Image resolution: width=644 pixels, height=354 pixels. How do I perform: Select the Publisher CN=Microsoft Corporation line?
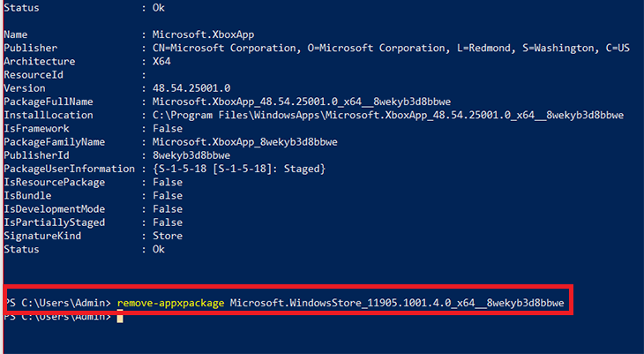pyautogui.click(x=316, y=48)
